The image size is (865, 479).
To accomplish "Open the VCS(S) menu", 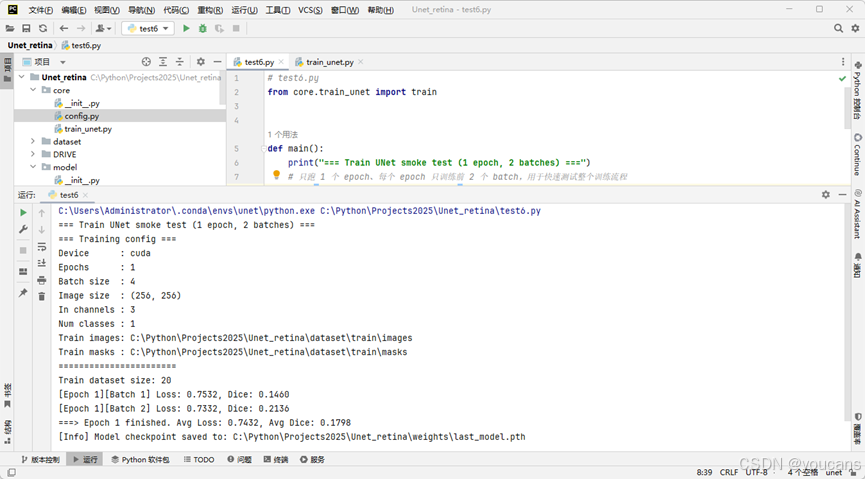I will 311,10.
